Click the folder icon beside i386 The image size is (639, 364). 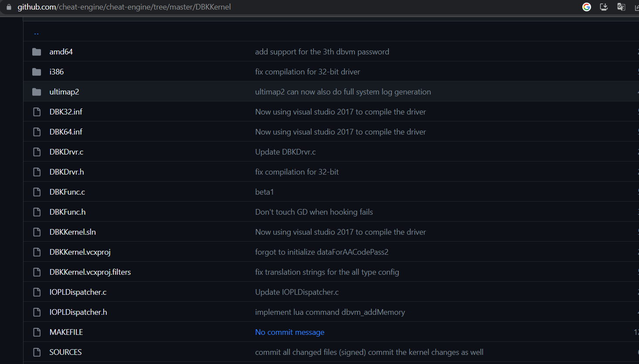37,72
